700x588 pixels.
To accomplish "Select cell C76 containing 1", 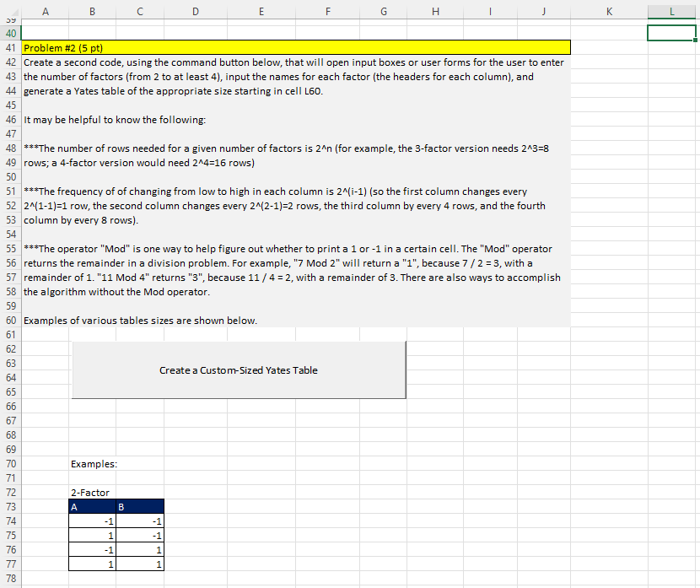I will click(140, 549).
